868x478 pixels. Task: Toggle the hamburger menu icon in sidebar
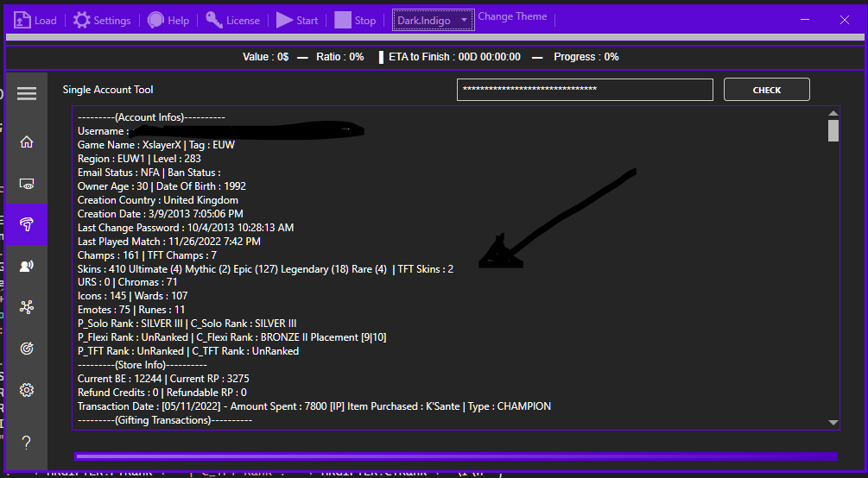pos(27,93)
